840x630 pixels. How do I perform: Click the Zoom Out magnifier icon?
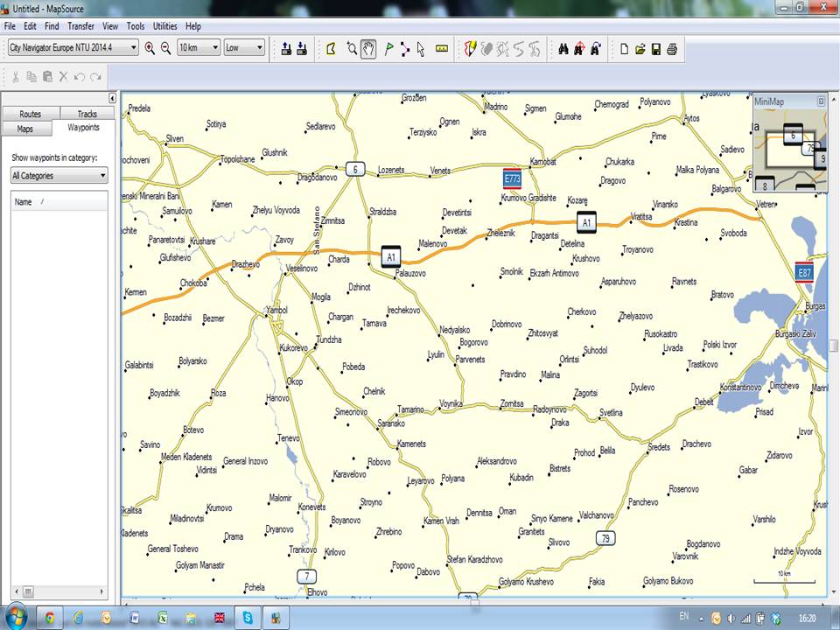(x=165, y=48)
